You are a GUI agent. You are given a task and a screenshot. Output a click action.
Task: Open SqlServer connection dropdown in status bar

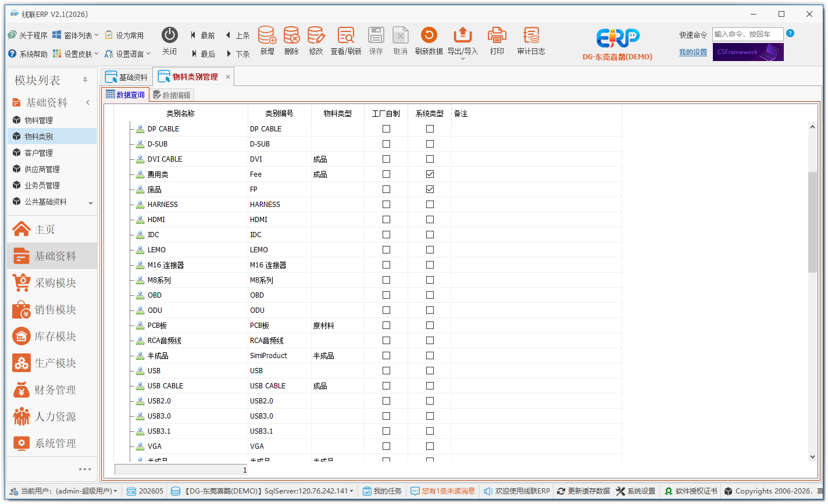262,491
